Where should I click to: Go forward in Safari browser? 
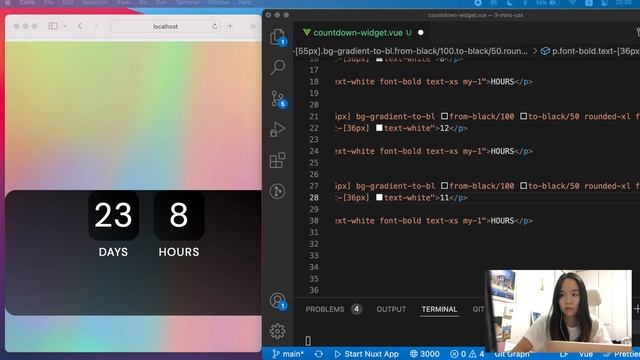coord(96,26)
